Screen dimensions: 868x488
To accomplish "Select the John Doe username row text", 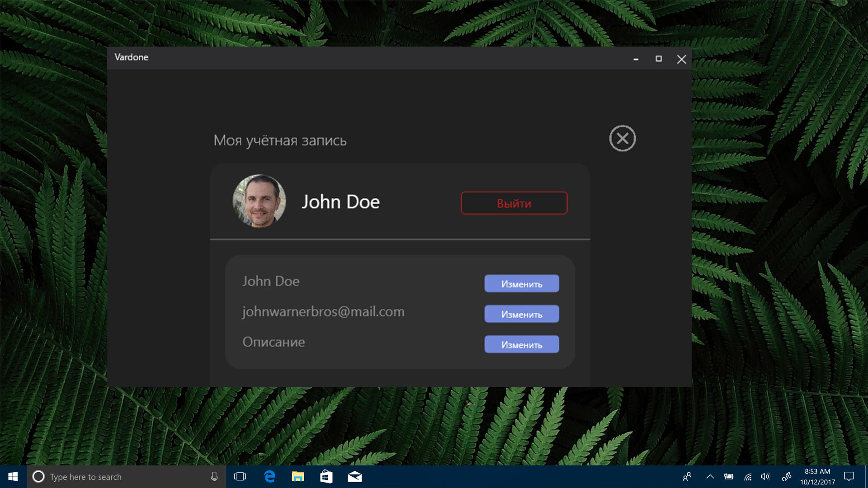I will tap(271, 281).
